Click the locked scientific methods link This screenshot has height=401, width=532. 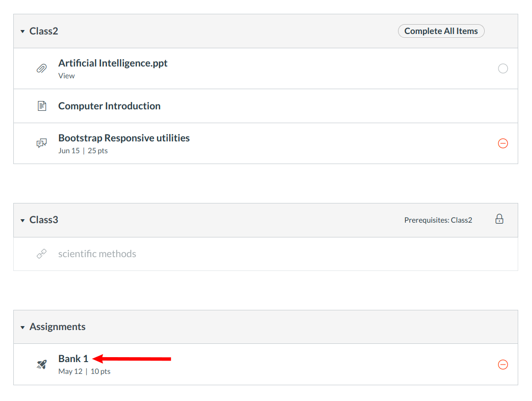pos(97,254)
